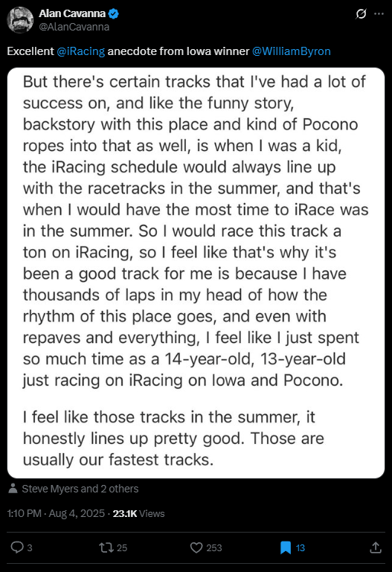Click the Alan Cavanna display name

72,13
